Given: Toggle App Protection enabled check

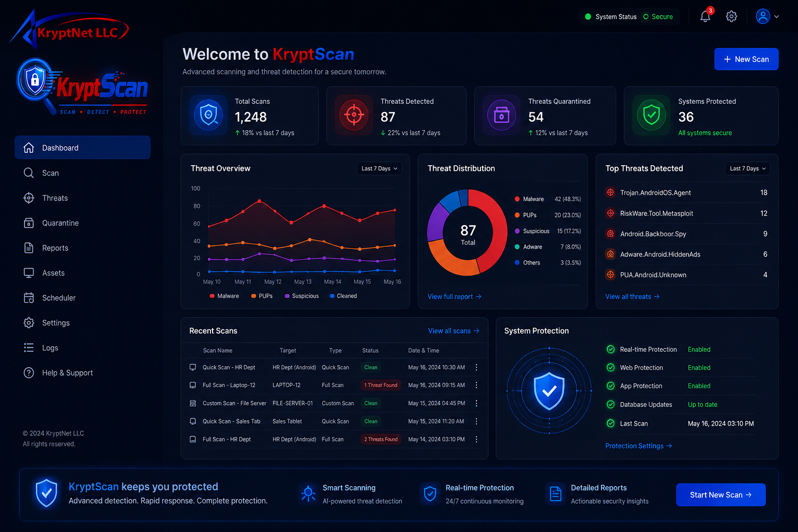Looking at the screenshot, I should click(x=610, y=386).
